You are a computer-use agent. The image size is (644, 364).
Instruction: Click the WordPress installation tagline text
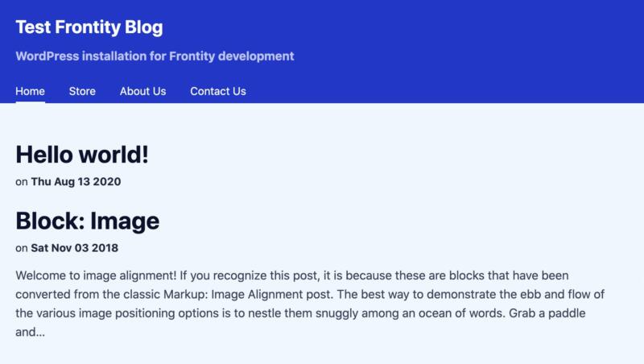point(155,56)
